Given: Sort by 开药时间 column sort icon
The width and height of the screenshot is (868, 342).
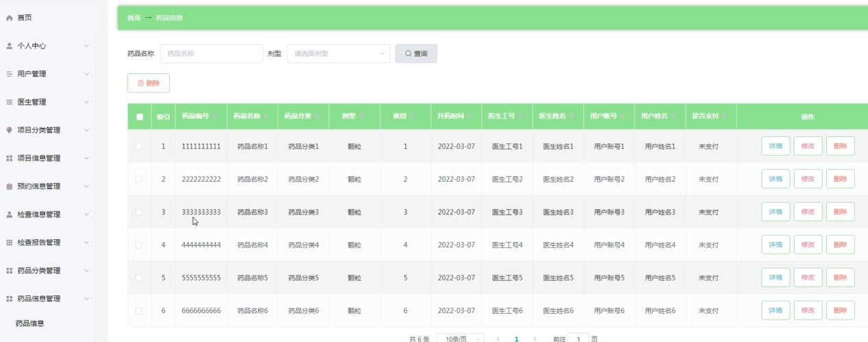Looking at the screenshot, I should 470,117.
